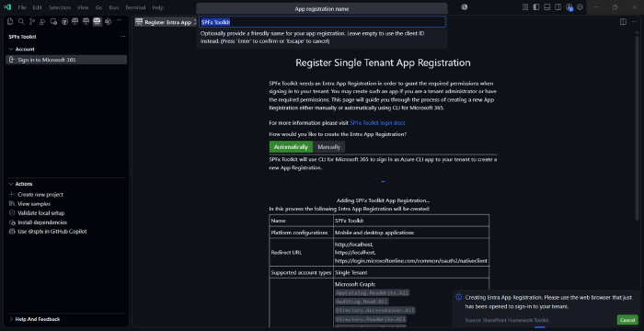Open the Terminal menu
The height and width of the screenshot is (331, 644).
[x=135, y=7]
